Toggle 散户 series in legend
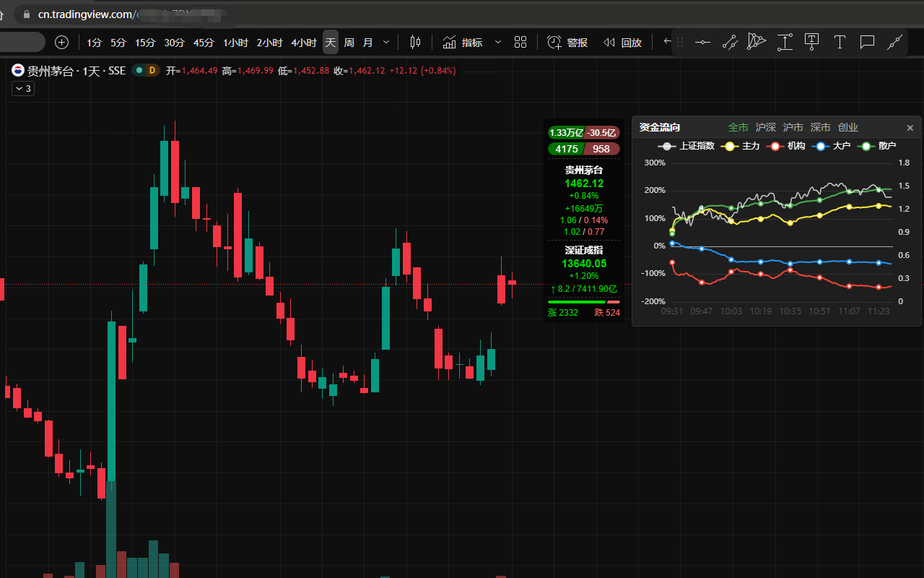This screenshot has height=578, width=924. (876, 146)
